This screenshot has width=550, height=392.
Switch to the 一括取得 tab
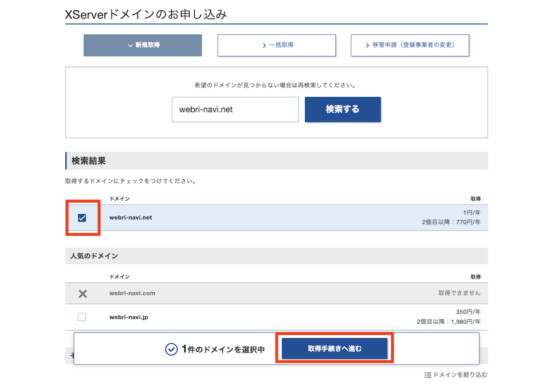point(276,45)
